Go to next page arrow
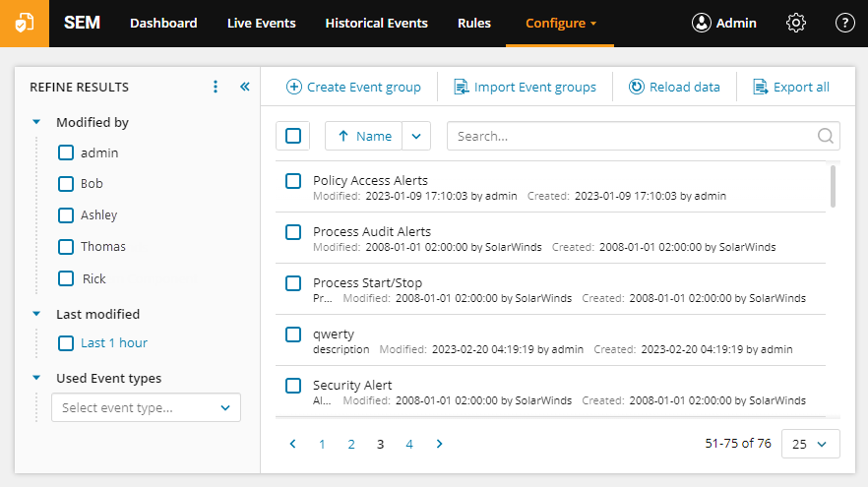Viewport: 868px width, 487px height. 440,444
